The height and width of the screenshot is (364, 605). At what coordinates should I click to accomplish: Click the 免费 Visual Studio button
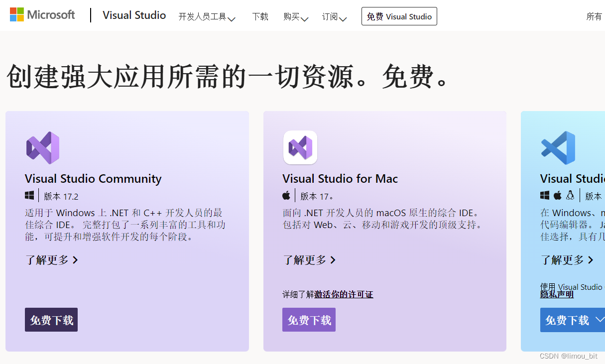(399, 16)
